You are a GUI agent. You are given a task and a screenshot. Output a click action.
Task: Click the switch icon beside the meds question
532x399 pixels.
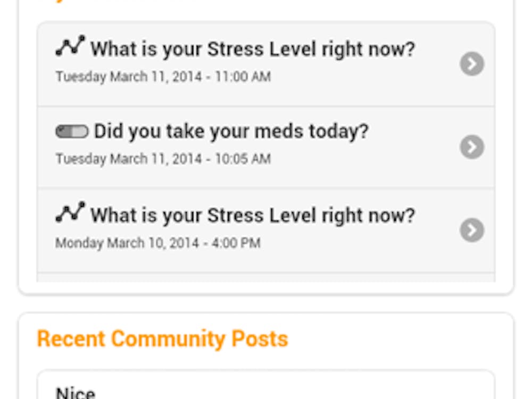tap(72, 131)
